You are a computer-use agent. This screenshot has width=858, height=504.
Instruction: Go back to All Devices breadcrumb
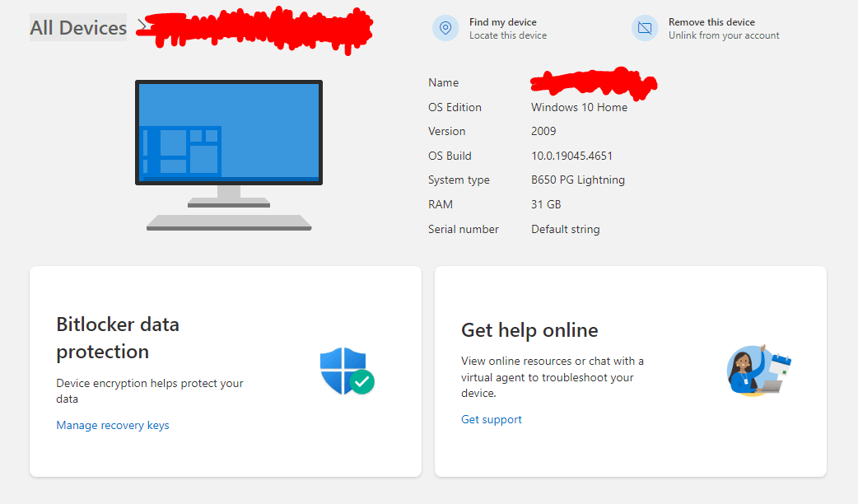point(78,27)
